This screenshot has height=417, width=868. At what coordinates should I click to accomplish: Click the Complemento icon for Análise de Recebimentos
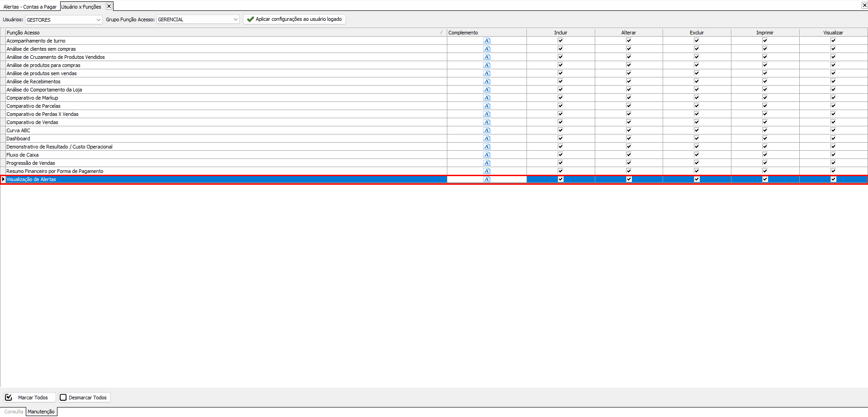click(487, 81)
